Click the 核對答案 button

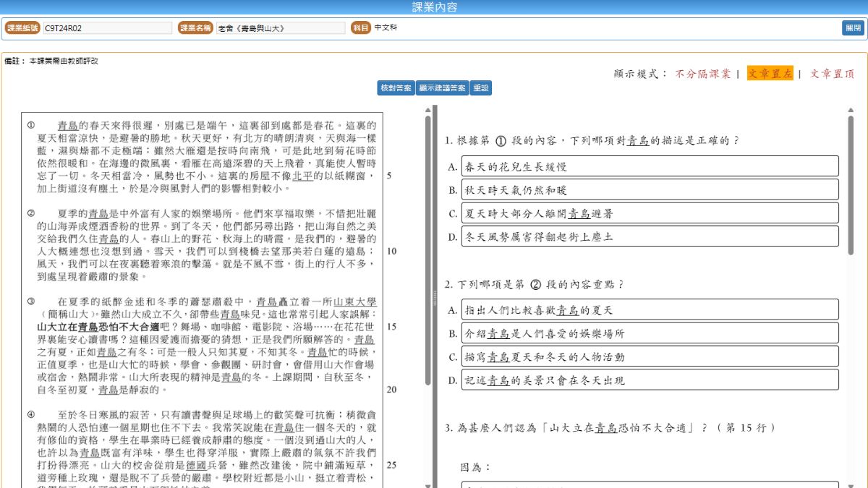click(x=396, y=87)
